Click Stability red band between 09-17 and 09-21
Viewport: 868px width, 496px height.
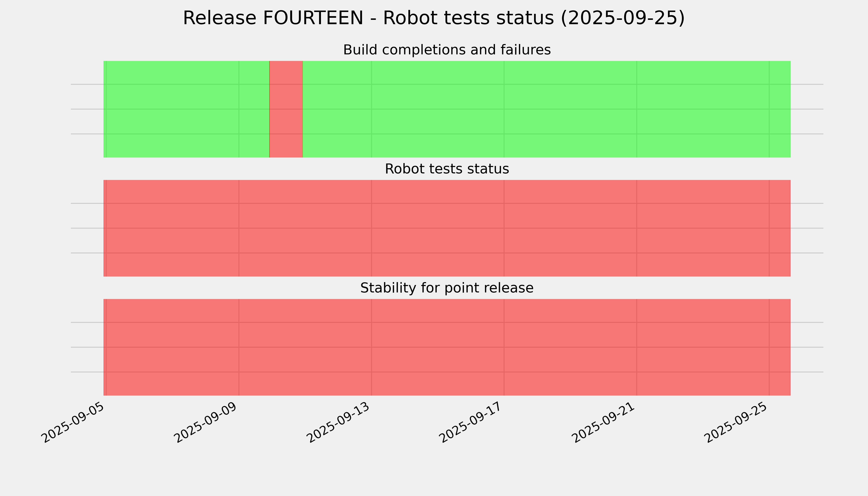tap(570, 347)
